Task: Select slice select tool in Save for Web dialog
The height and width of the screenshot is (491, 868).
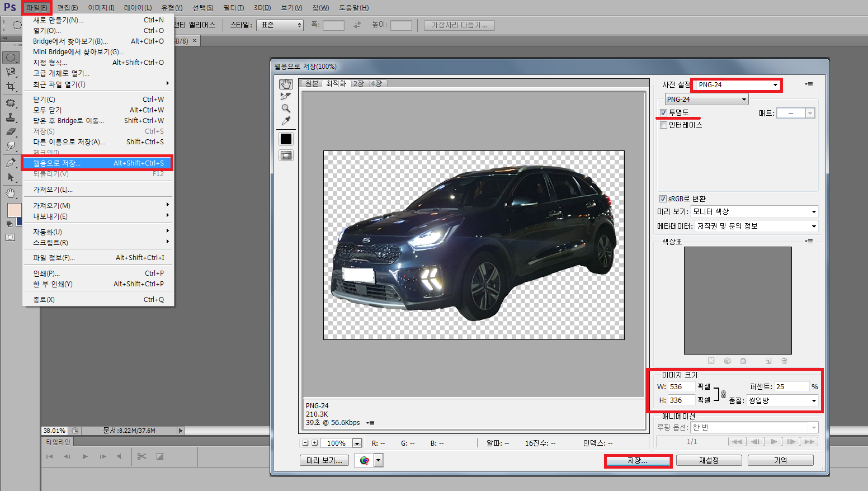Action: pos(286,96)
